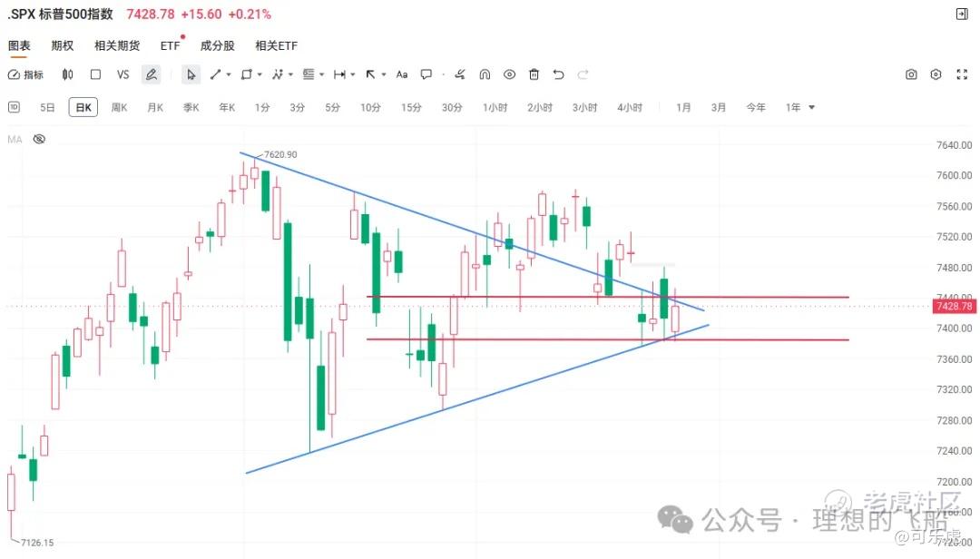Activate the magnet snap tool

click(485, 74)
